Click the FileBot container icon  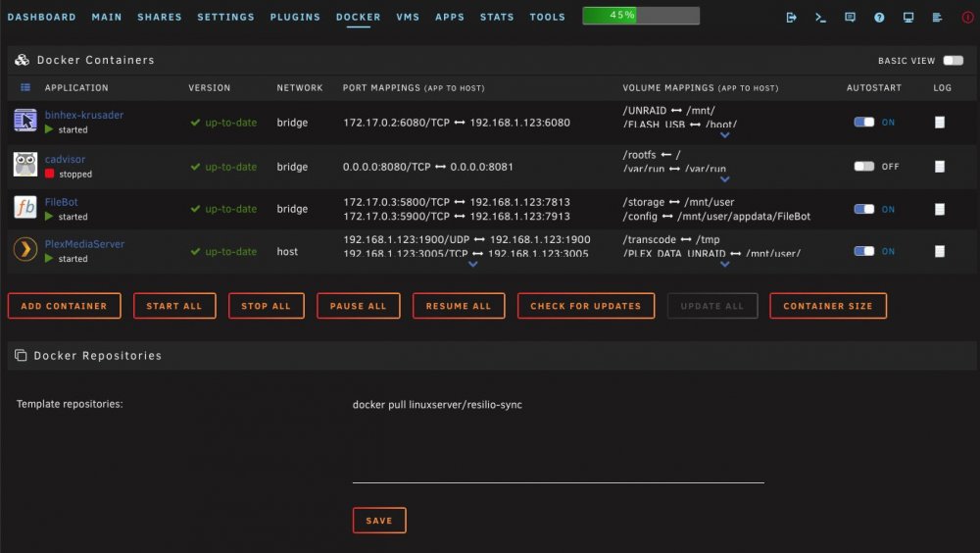click(x=25, y=207)
